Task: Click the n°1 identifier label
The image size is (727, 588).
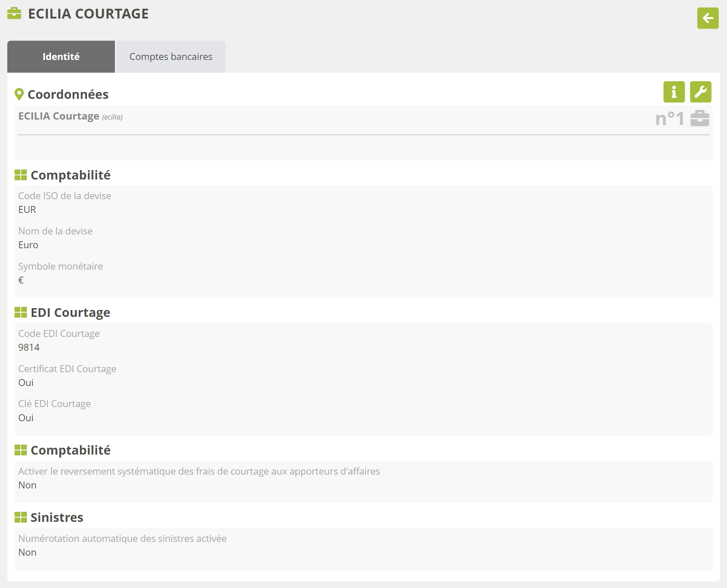Action: (x=669, y=118)
